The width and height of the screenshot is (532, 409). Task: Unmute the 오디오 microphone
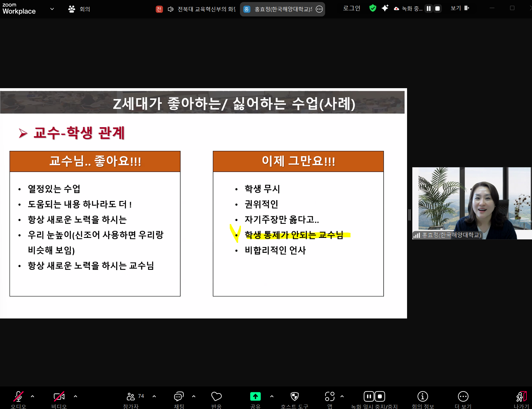click(18, 397)
